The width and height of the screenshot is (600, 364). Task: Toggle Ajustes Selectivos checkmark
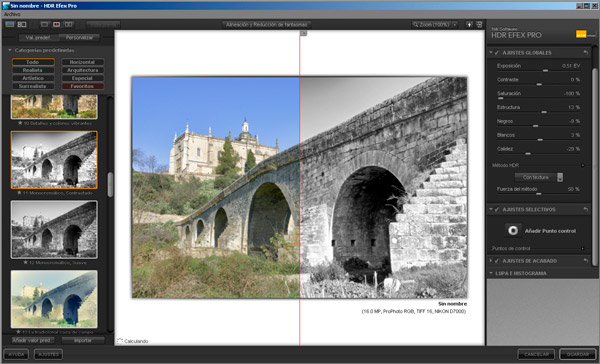(x=497, y=210)
